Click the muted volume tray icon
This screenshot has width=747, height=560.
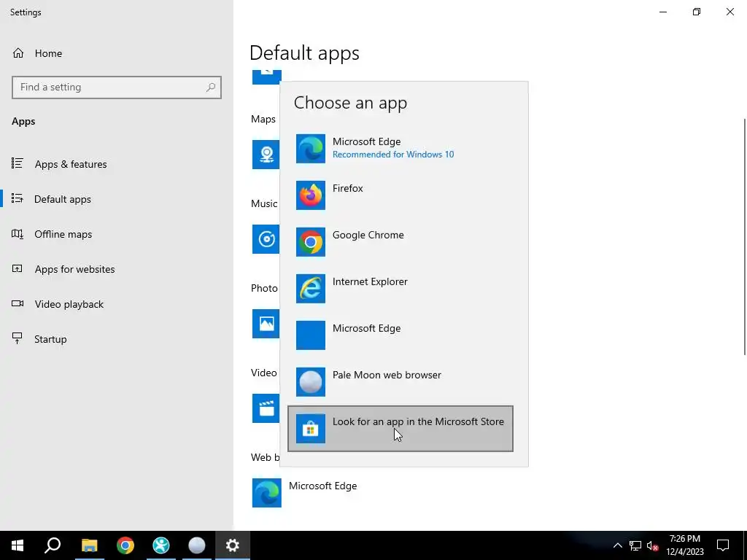pos(653,545)
